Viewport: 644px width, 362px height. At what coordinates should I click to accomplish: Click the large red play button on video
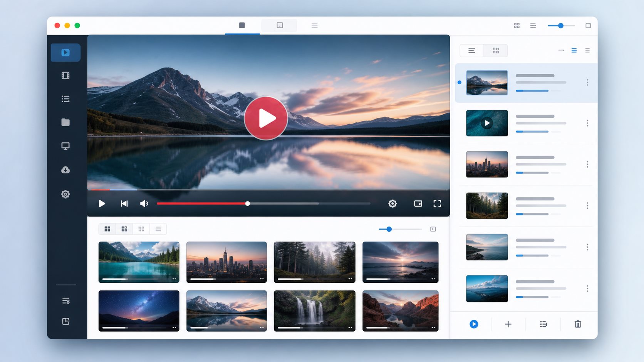(x=266, y=118)
